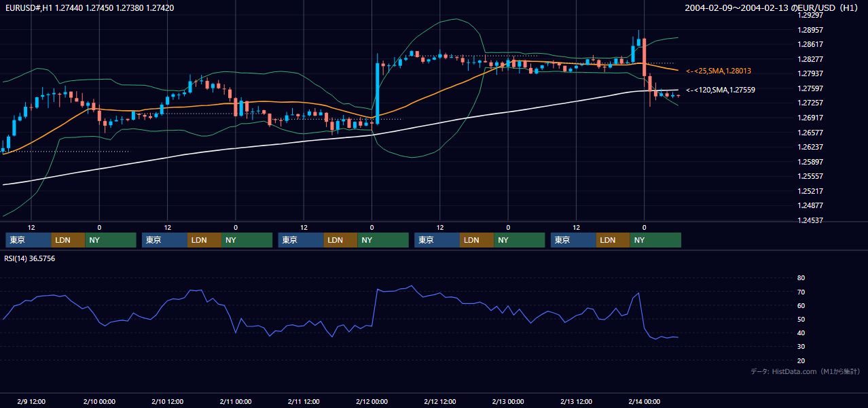Click the 1.26237 price axis label
868x408 pixels.
[x=810, y=147]
